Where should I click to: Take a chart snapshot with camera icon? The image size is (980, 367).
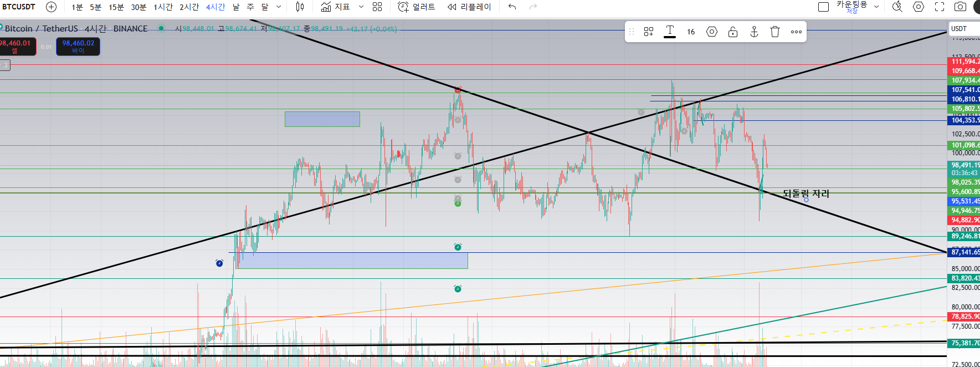click(x=961, y=7)
